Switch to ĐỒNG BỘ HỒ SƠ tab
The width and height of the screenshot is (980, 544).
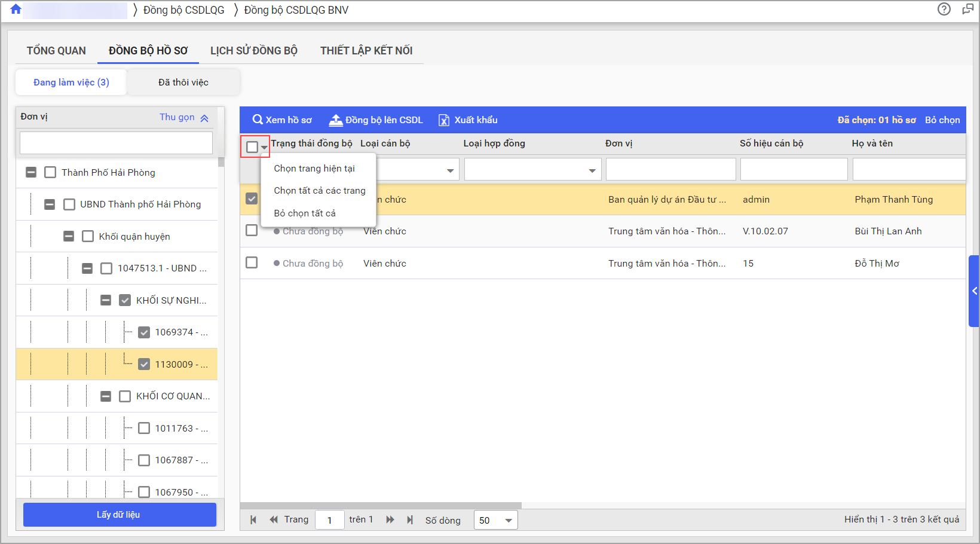pos(148,51)
